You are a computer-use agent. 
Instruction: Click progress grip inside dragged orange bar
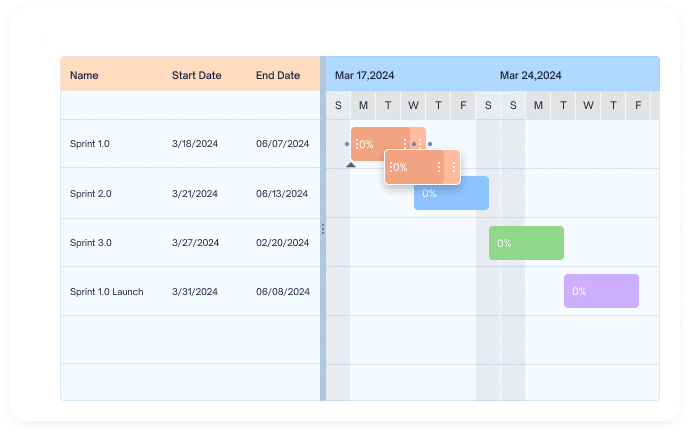coord(439,167)
